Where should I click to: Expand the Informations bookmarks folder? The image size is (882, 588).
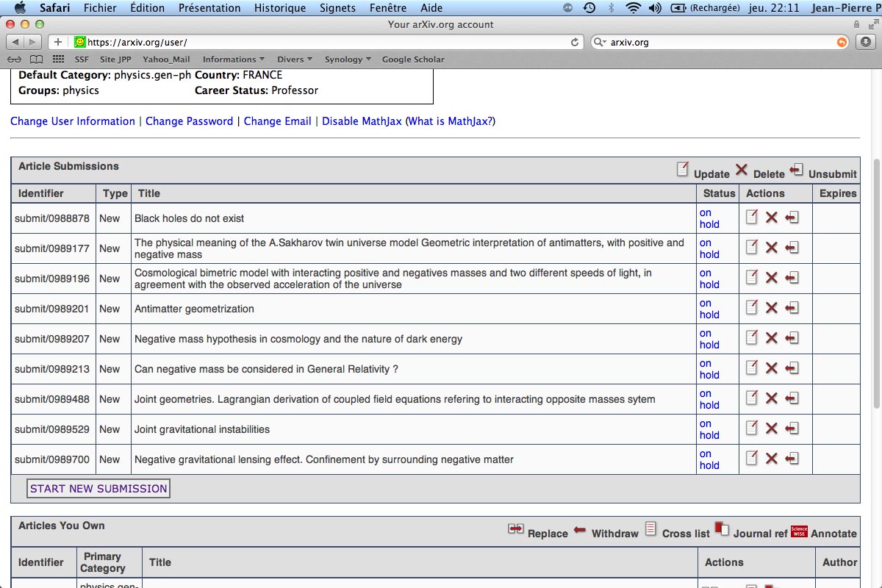pyautogui.click(x=234, y=60)
